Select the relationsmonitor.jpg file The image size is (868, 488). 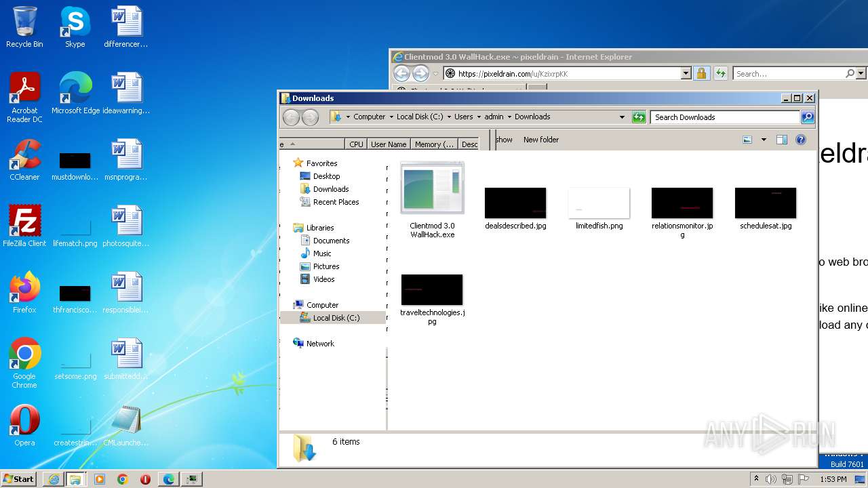point(682,213)
